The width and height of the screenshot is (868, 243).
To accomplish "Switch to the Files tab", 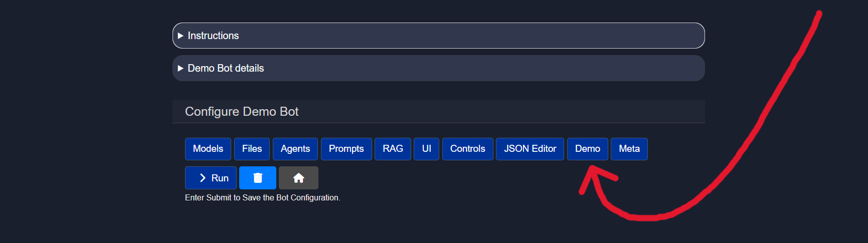I will tap(252, 149).
